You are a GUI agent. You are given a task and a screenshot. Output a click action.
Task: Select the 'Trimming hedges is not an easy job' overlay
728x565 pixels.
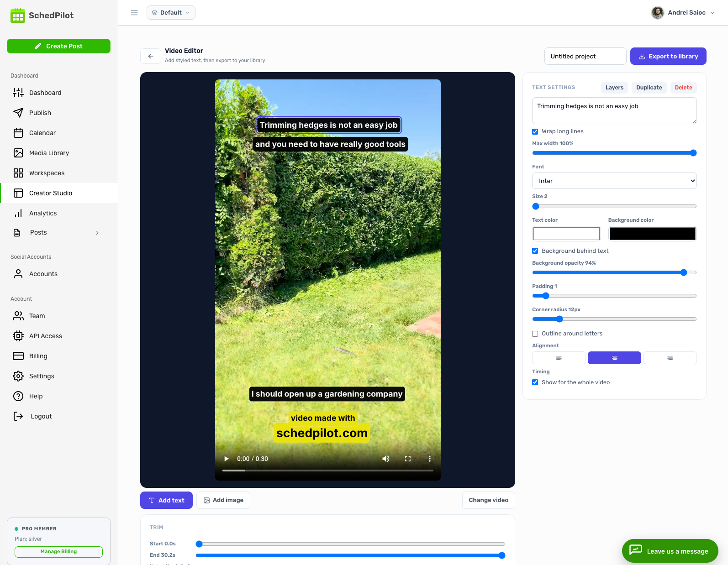pos(328,125)
